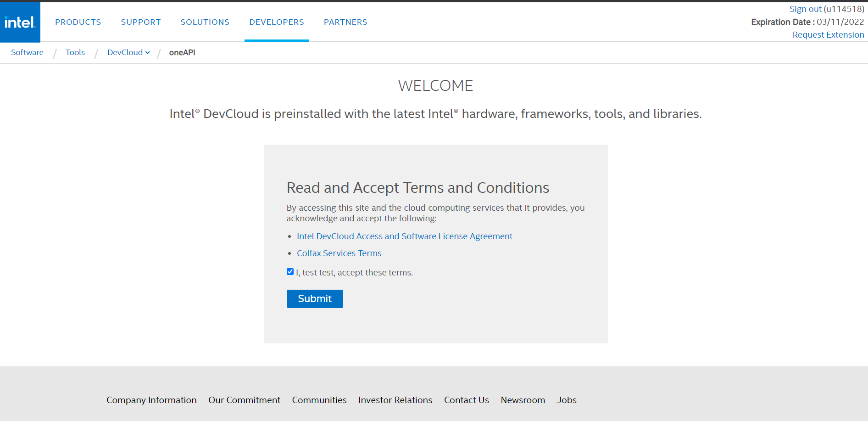Expand the DevCloud breadcrumb dropdown
Viewport: 868px width, 421px height.
coord(128,52)
